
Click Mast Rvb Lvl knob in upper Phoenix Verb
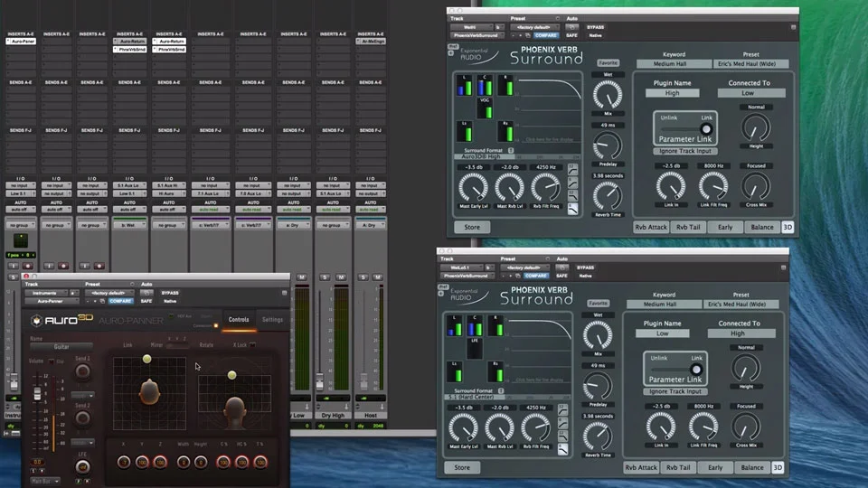pos(509,187)
